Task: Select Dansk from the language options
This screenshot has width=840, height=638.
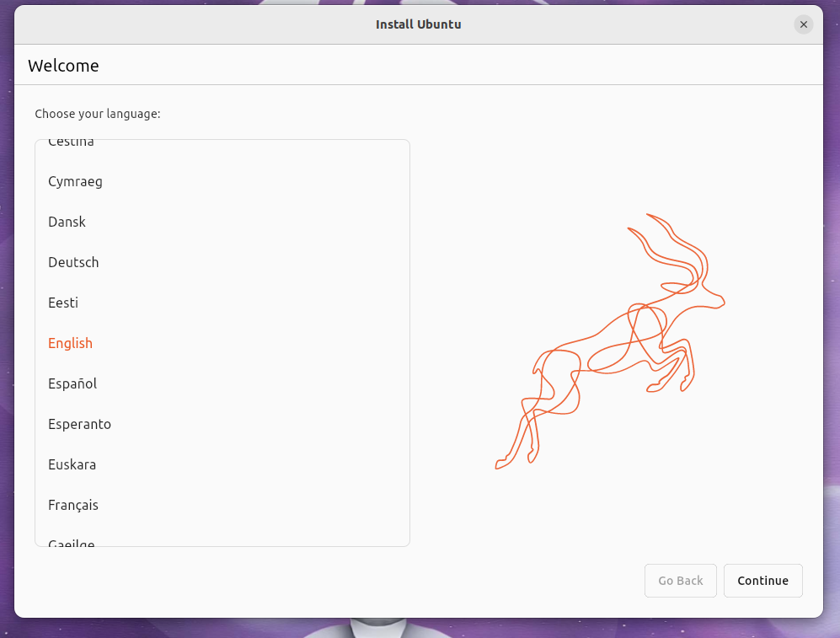Action: [x=67, y=222]
